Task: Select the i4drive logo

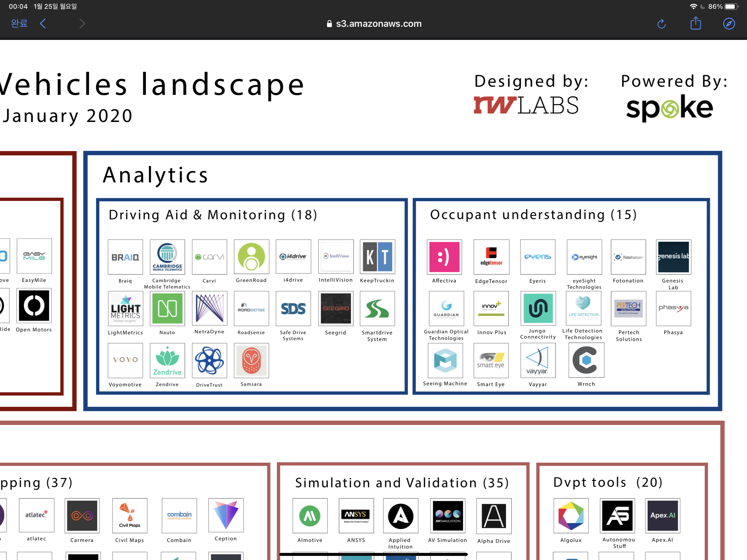Action: click(x=293, y=257)
